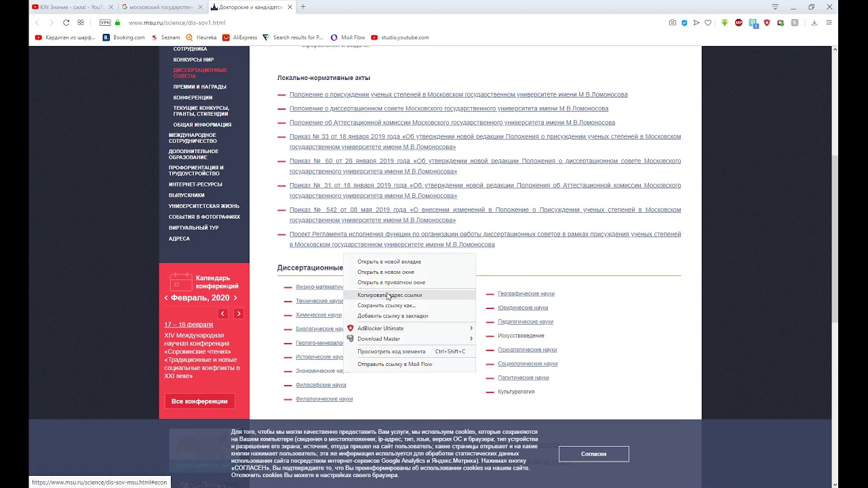Expand Download Master submenu in context menu
Viewport: 868px width, 488px height.
(410, 338)
